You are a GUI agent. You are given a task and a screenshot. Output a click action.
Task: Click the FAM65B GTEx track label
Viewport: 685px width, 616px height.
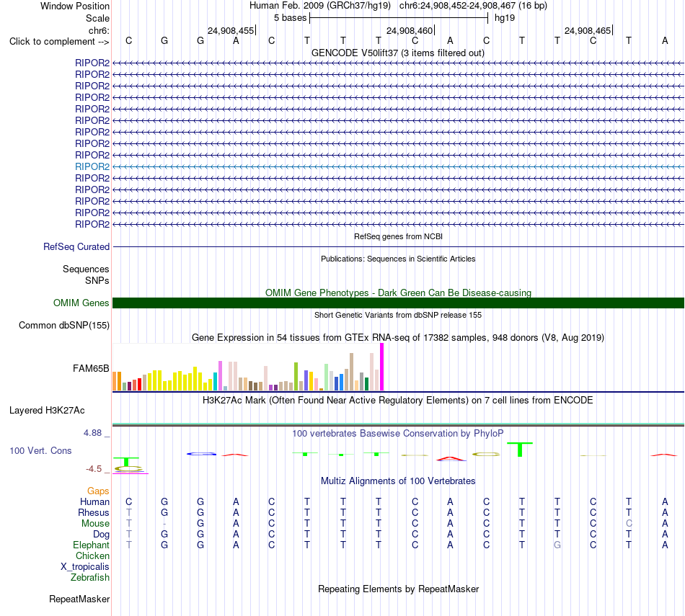[91, 368]
